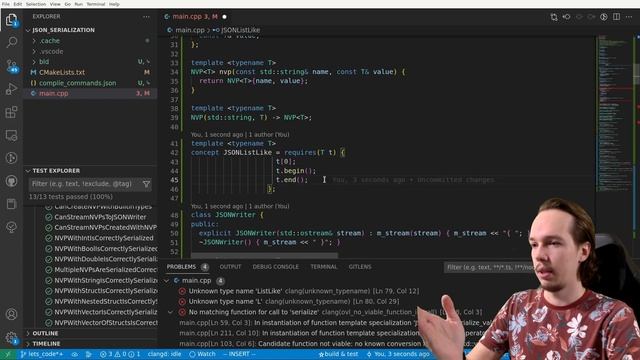
Task: Click the editor horizontal scrollbar
Action: [x=264, y=256]
